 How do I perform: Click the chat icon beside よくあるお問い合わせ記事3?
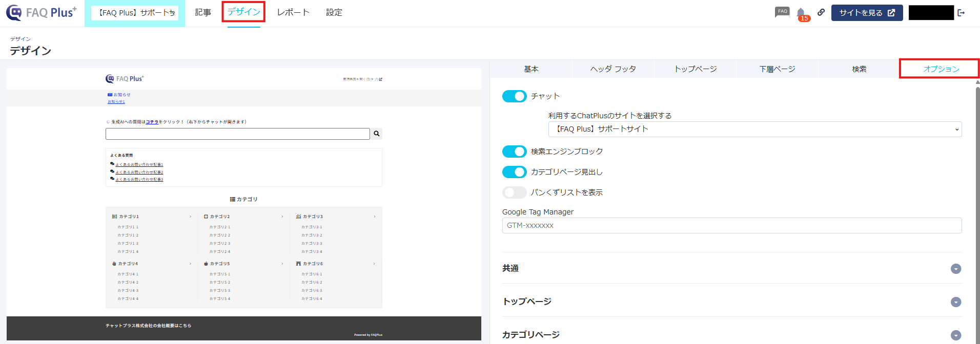(x=112, y=179)
